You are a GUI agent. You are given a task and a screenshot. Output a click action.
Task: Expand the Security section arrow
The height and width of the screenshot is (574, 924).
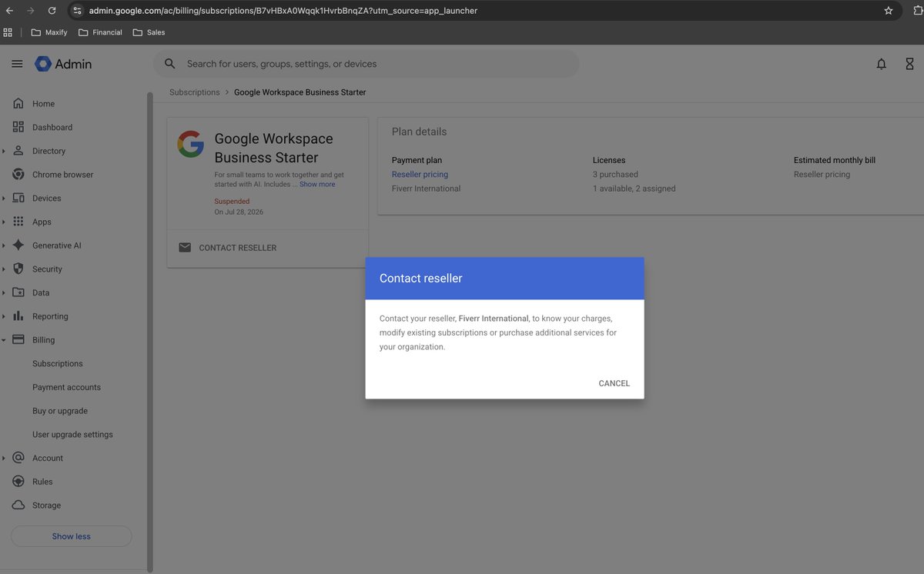[x=4, y=269]
